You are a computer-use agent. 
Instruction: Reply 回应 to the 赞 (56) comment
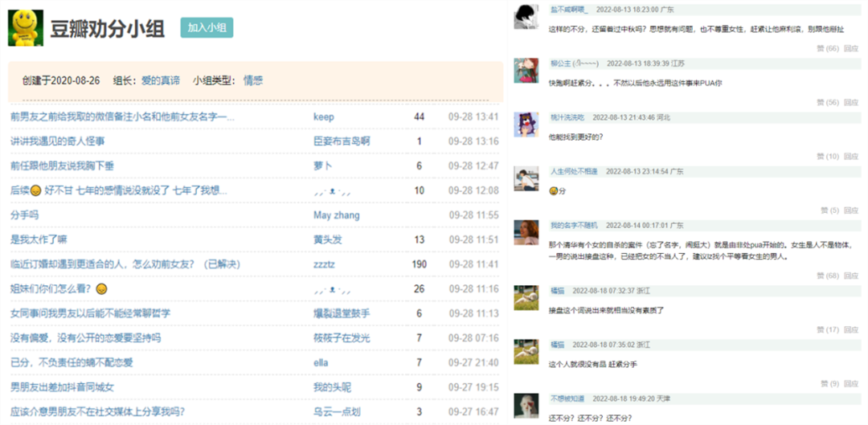(851, 102)
